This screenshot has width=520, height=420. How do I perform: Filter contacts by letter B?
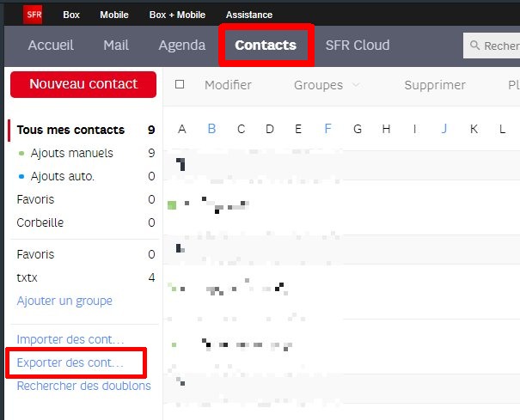tap(211, 130)
